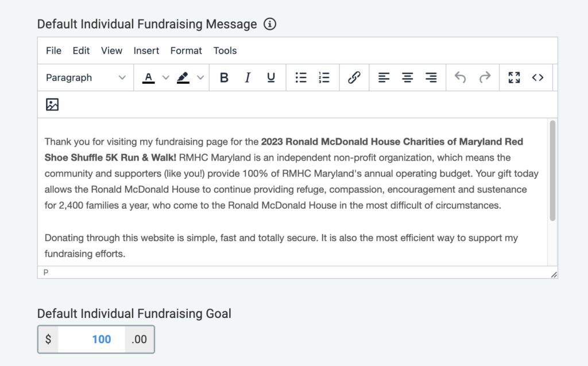This screenshot has height=366, width=588.
Task: Insert or edit a link
Action: coord(354,77)
